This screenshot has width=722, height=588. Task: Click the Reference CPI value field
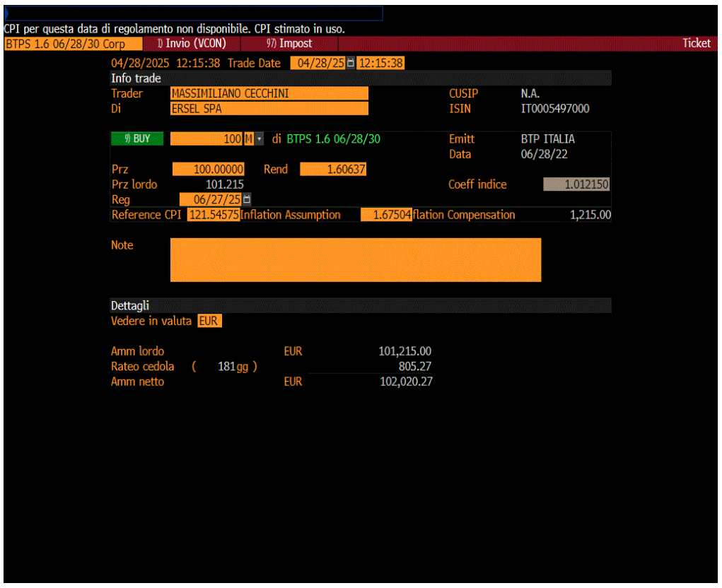coord(213,215)
